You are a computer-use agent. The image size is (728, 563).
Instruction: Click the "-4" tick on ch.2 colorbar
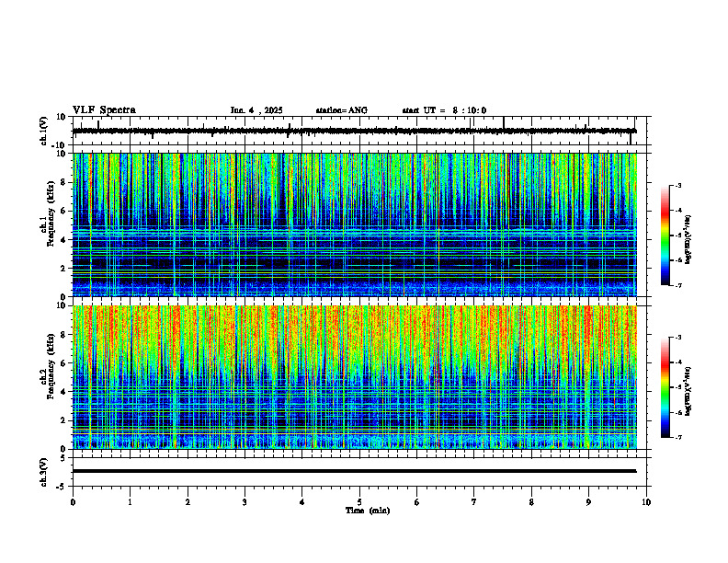678,362
